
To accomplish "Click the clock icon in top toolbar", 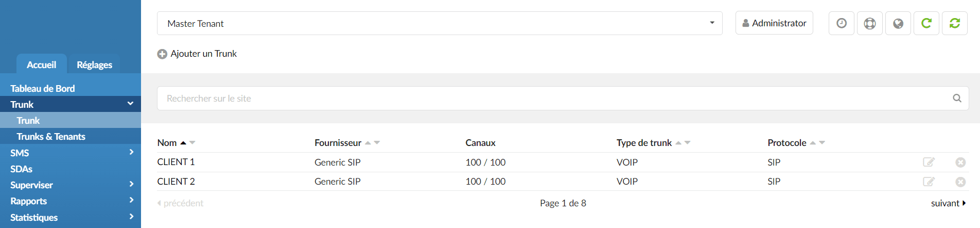I will coord(842,23).
